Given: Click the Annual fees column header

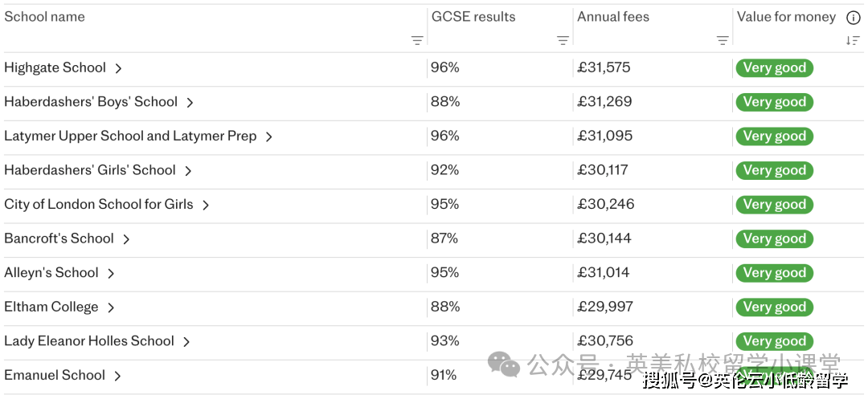Looking at the screenshot, I should pyautogui.click(x=613, y=17).
